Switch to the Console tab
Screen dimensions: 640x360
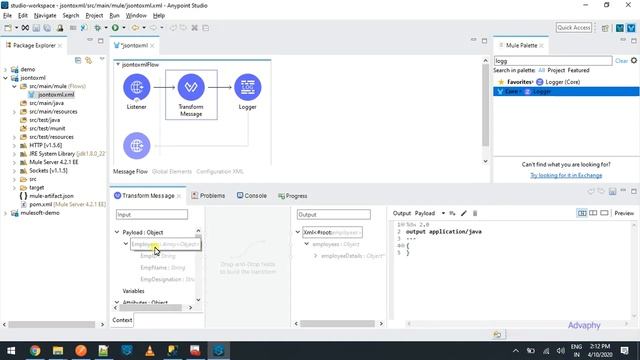click(252, 196)
